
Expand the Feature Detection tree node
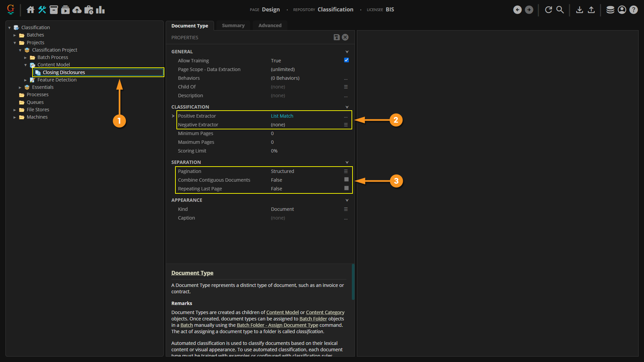[25, 80]
